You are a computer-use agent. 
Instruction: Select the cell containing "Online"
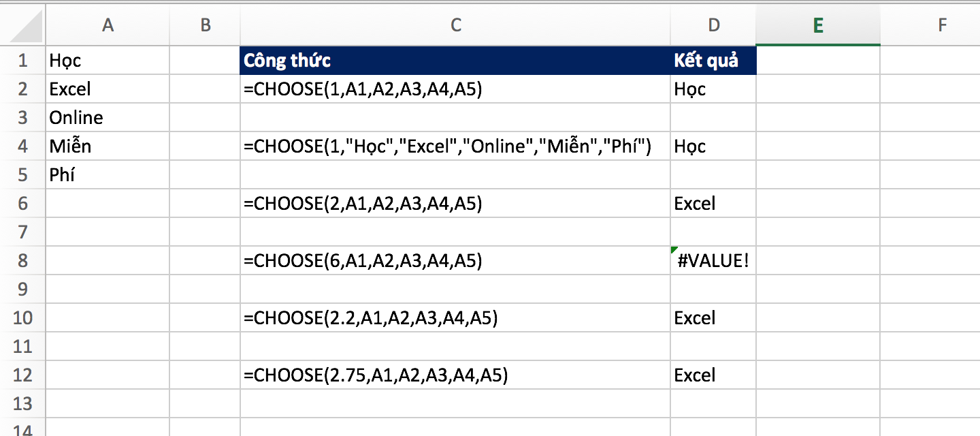click(107, 118)
